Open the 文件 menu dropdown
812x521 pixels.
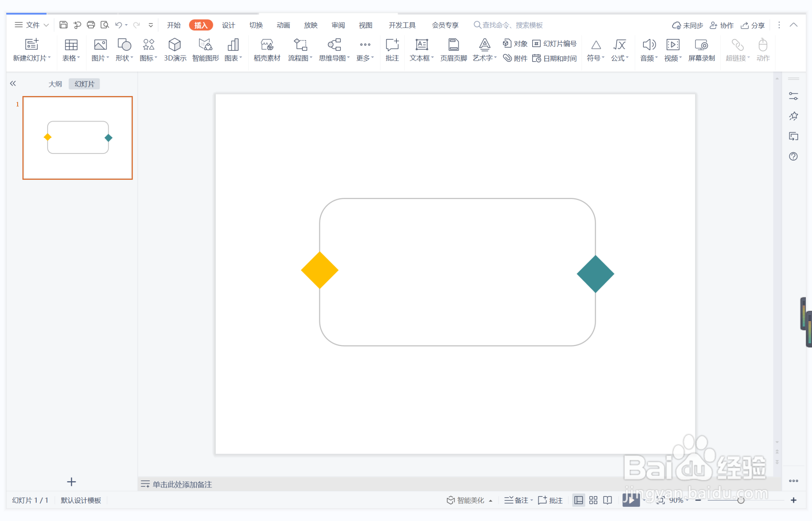coord(32,25)
